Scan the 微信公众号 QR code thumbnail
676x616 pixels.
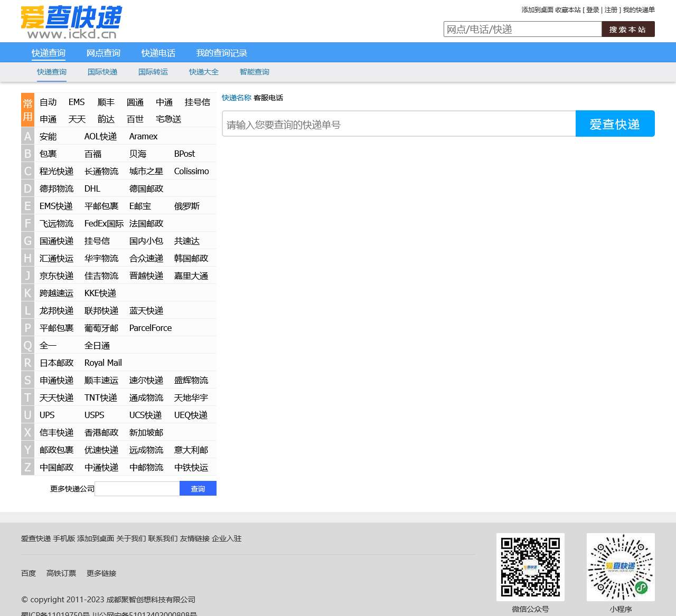coord(530,566)
